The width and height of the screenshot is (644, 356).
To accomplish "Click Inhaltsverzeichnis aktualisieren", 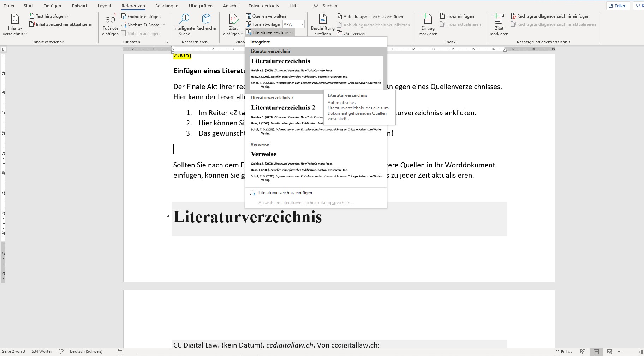I will [x=61, y=24].
